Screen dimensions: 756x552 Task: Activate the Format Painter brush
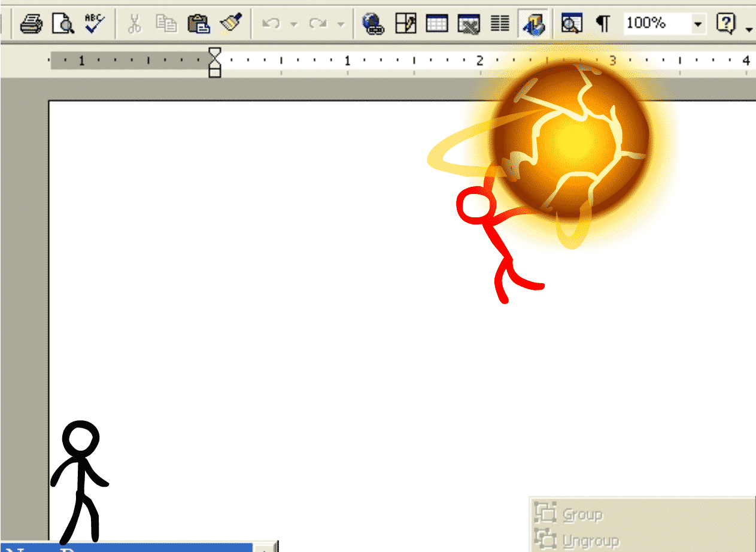230,24
